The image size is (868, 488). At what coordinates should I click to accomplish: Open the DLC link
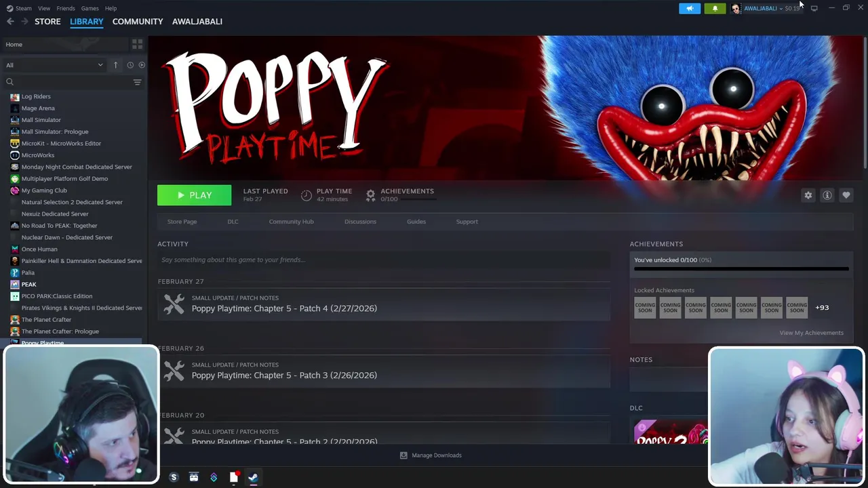click(233, 222)
